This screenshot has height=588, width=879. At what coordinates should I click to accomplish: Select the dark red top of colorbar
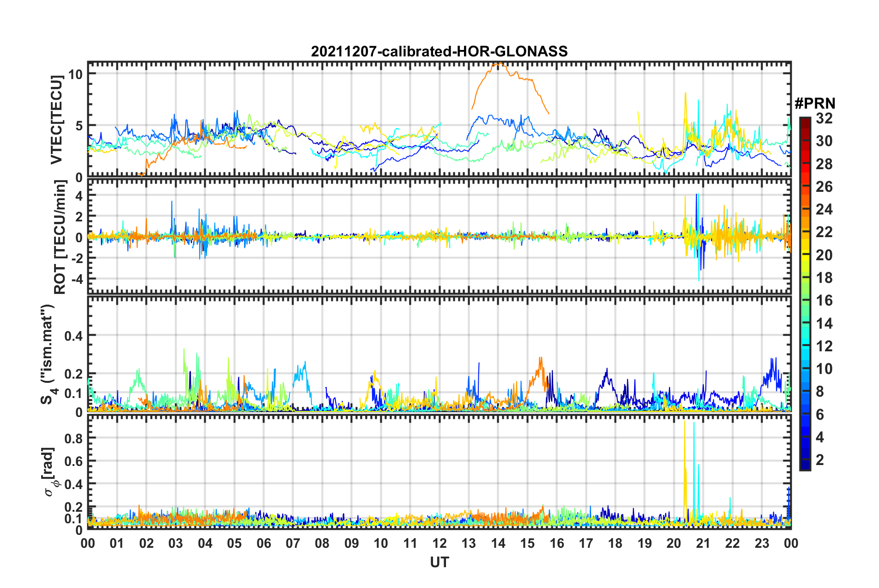click(x=805, y=120)
